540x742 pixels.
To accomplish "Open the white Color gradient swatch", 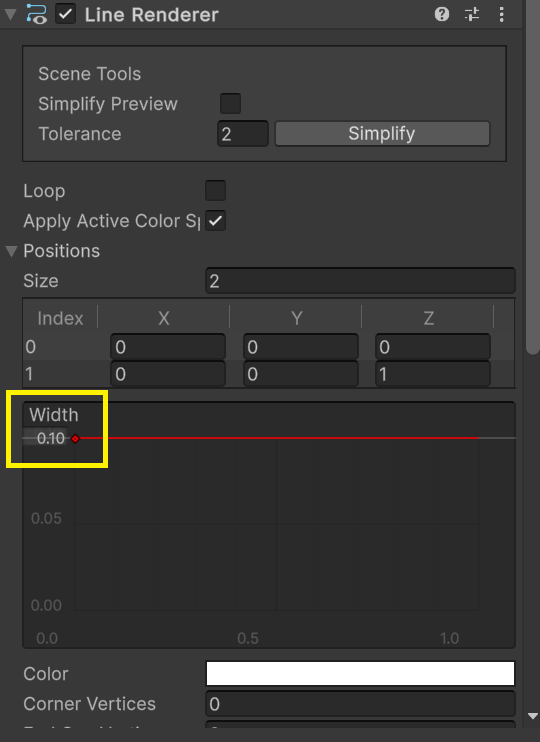I will (x=360, y=673).
